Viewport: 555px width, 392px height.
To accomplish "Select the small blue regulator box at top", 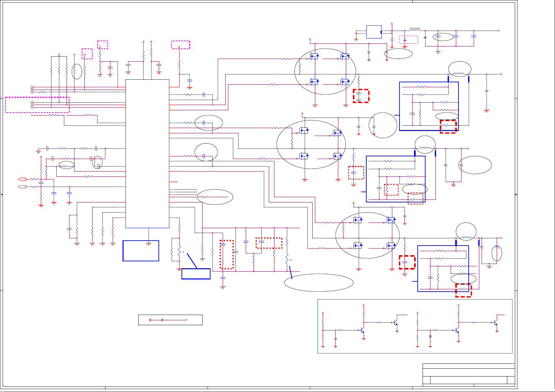I will [x=374, y=32].
